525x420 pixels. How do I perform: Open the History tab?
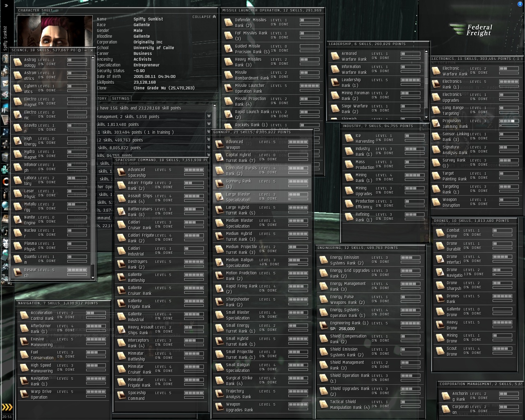[x=102, y=98]
